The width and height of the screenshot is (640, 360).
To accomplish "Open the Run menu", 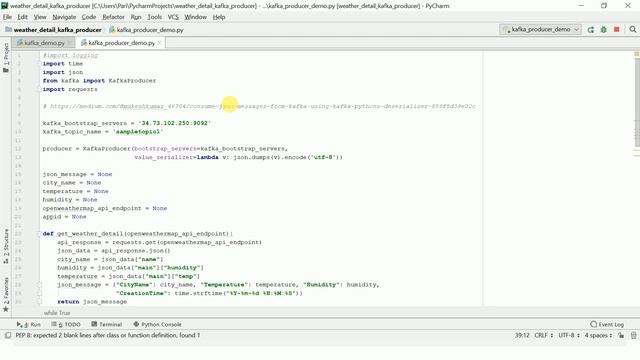I will click(x=136, y=17).
